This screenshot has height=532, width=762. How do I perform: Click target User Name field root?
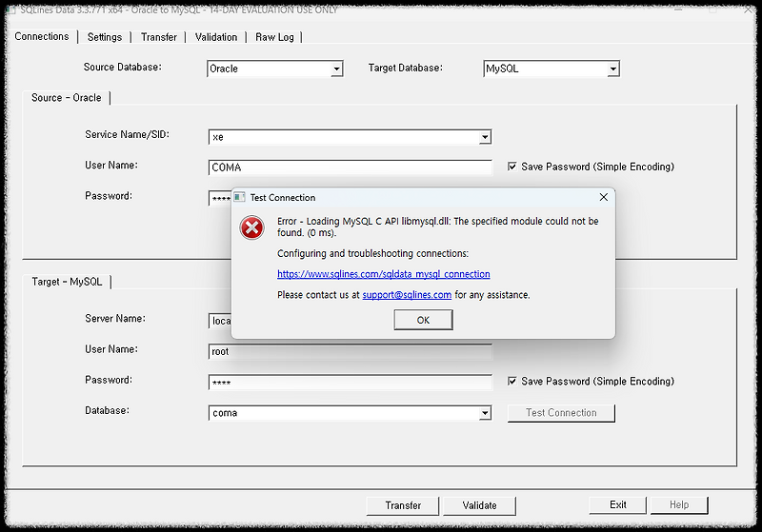[350, 351]
